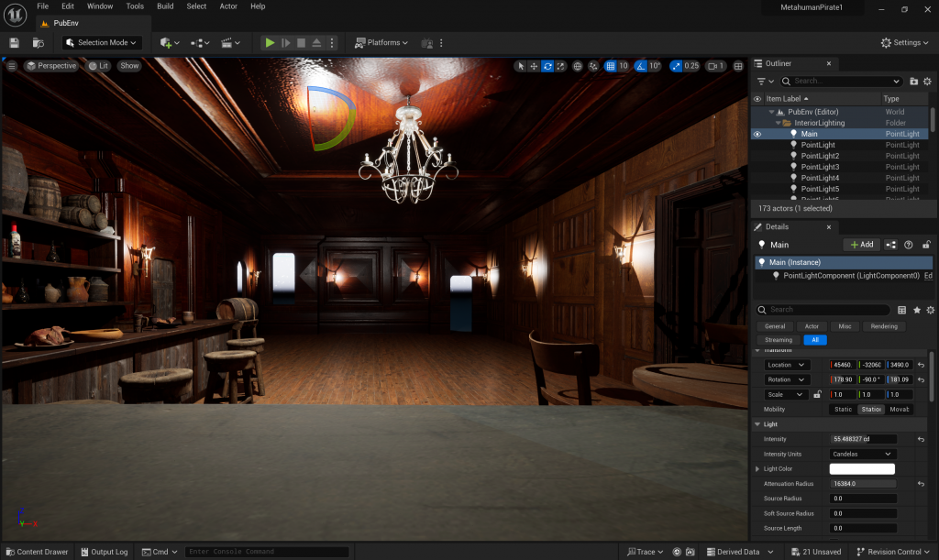Open the viewport layout four-pane grid button
Image resolution: width=939 pixels, height=560 pixels.
tap(738, 66)
